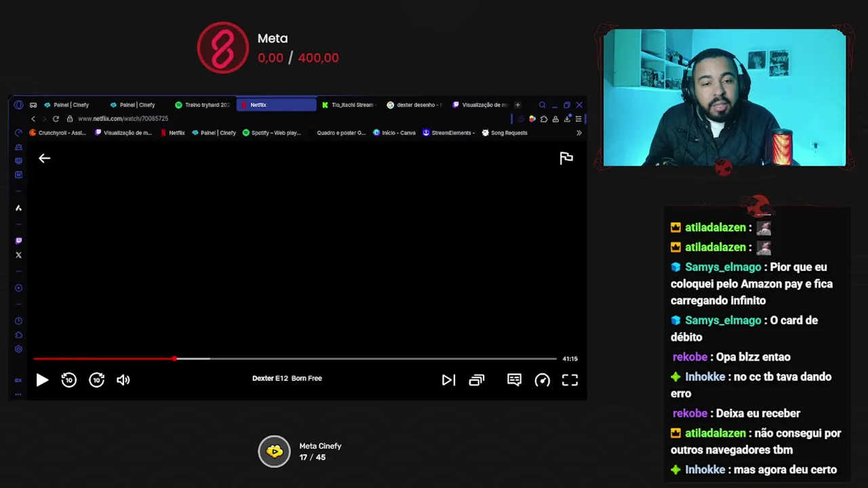Open the Easy Setup sliders icon
The width and height of the screenshot is (868, 488).
point(578,119)
